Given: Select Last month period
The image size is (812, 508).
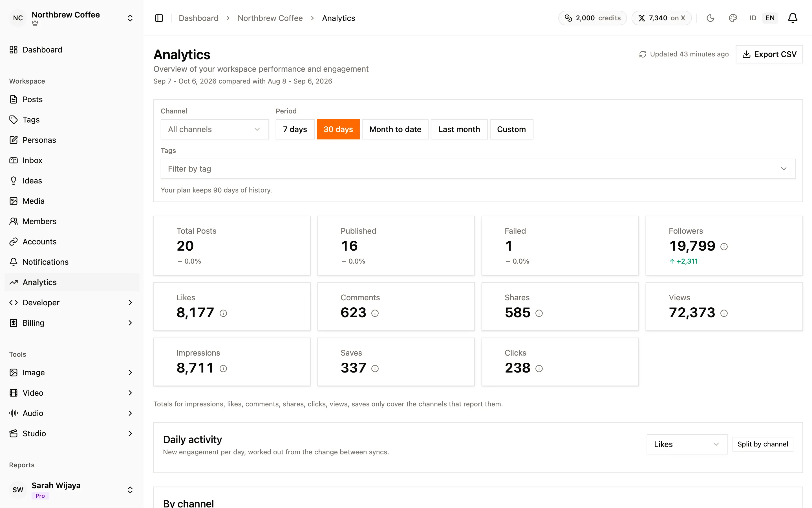Looking at the screenshot, I should pos(459,129).
